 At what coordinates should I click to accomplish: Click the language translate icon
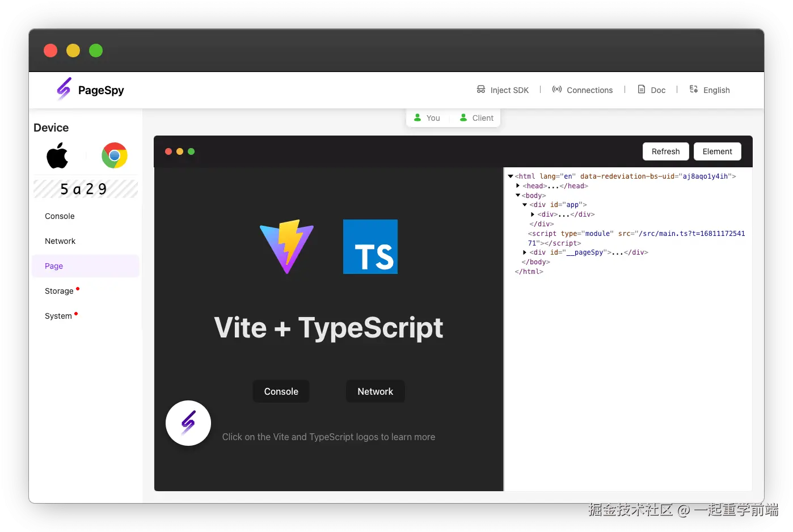(x=694, y=90)
